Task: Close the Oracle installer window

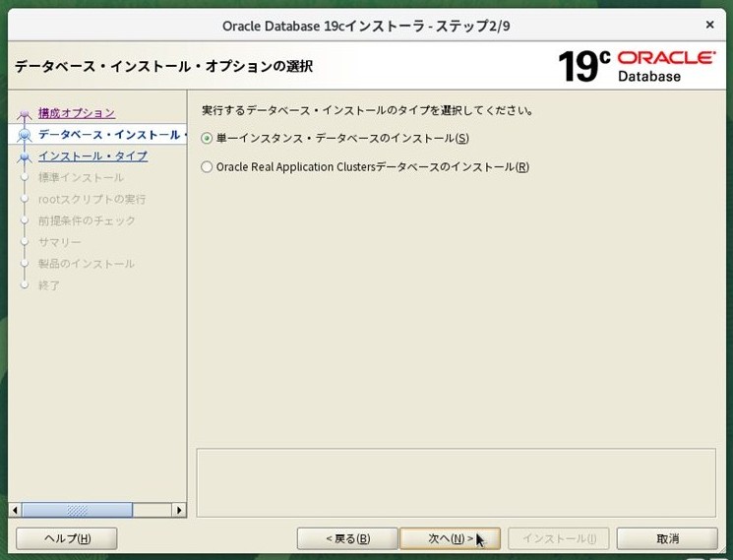Action: [709, 25]
